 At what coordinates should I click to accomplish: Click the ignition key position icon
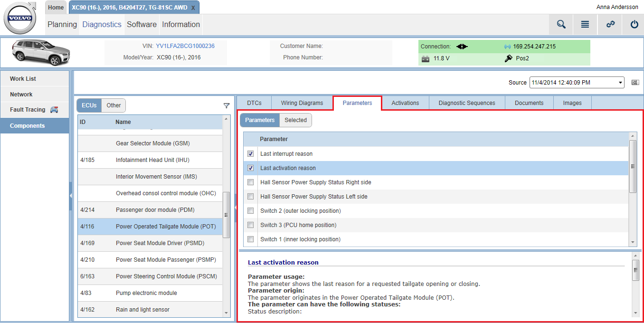pyautogui.click(x=508, y=58)
